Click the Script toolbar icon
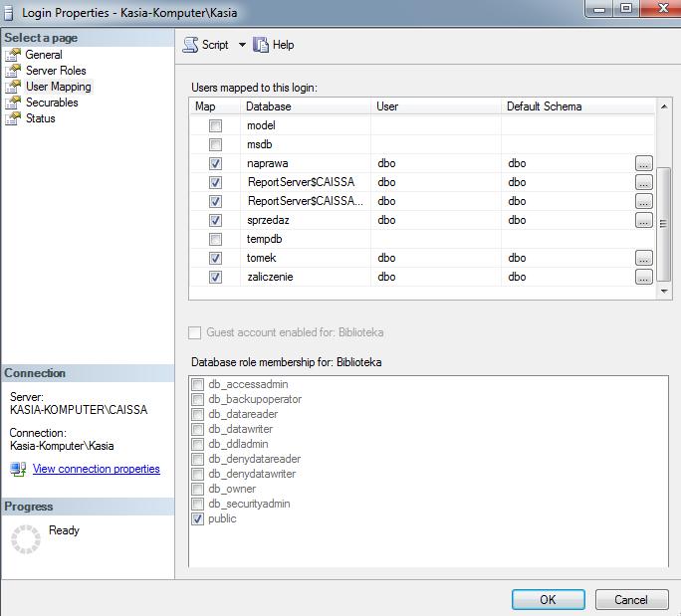 (190, 45)
